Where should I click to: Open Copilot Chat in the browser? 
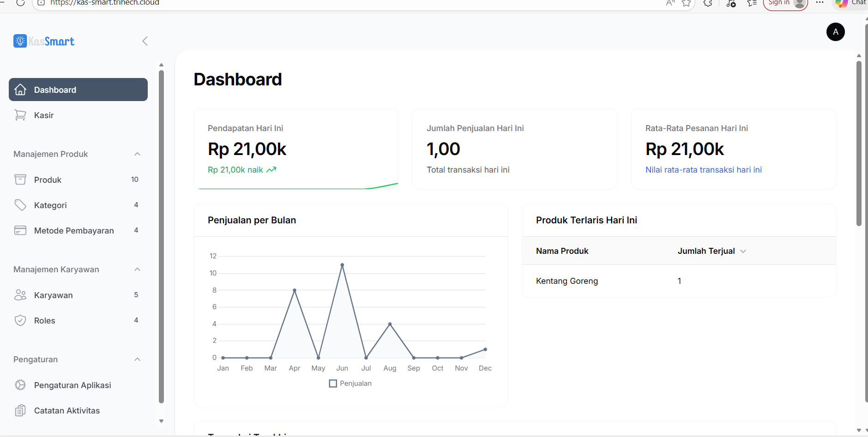pos(850,3)
